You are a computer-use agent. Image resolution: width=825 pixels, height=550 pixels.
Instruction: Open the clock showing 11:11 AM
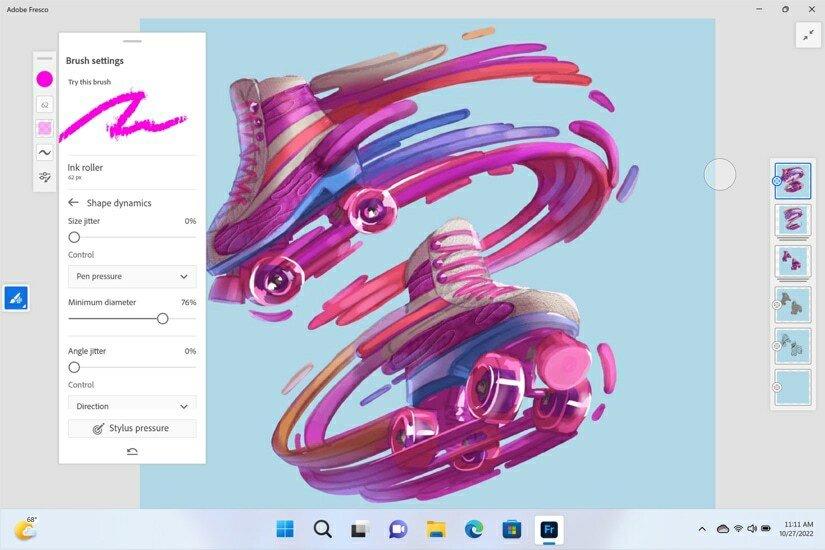[798, 528]
